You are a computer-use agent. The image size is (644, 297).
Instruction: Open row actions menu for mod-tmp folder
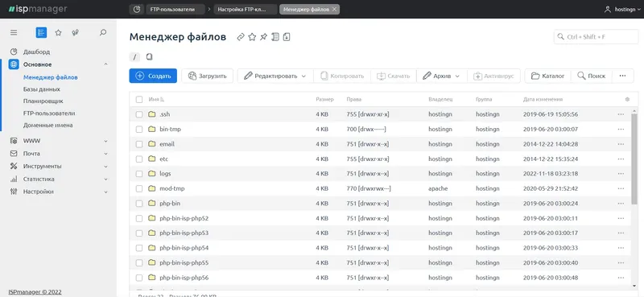[621, 188]
